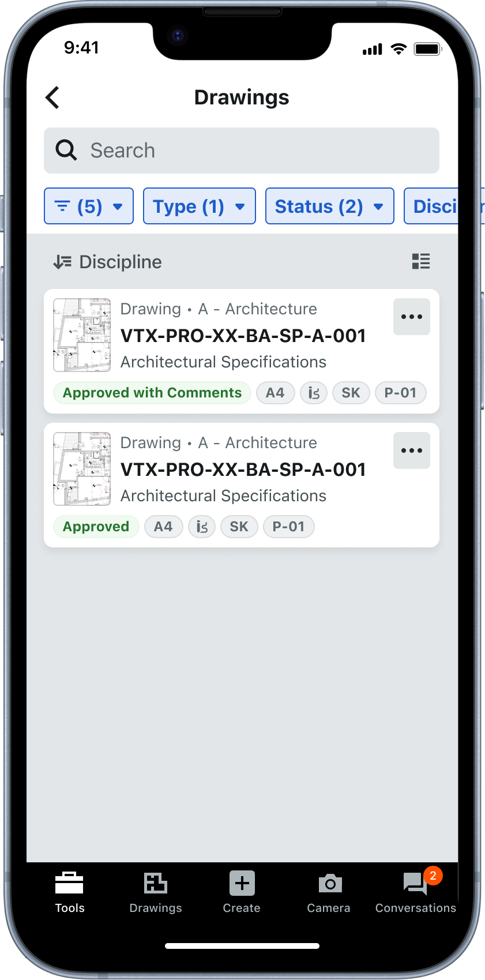
Task: Tap the search magnifier icon
Action: click(66, 151)
